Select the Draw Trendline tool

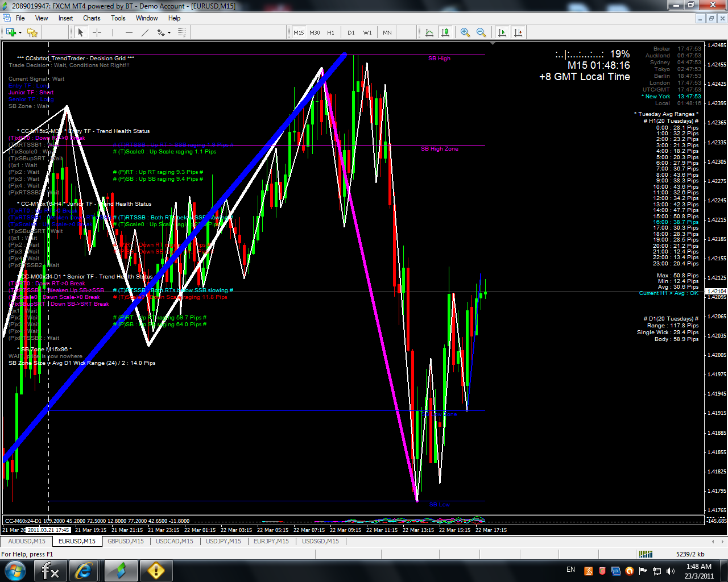point(145,32)
